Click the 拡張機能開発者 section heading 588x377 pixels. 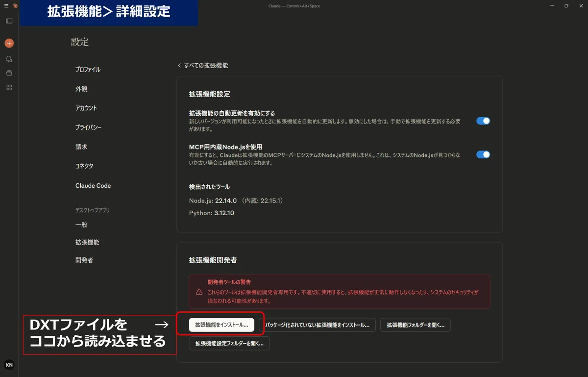pyautogui.click(x=213, y=260)
